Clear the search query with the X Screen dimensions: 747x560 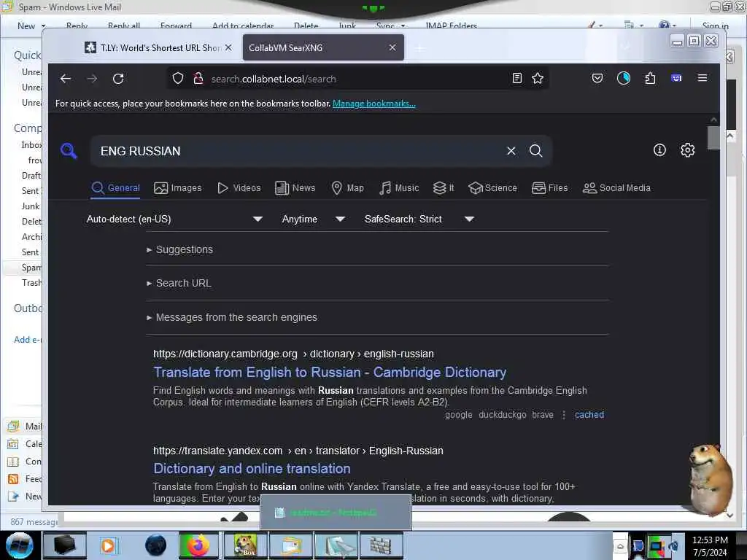(511, 151)
